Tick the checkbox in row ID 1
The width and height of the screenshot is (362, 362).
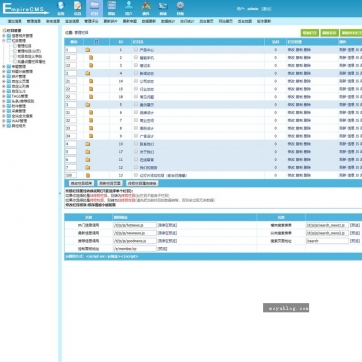(136, 49)
